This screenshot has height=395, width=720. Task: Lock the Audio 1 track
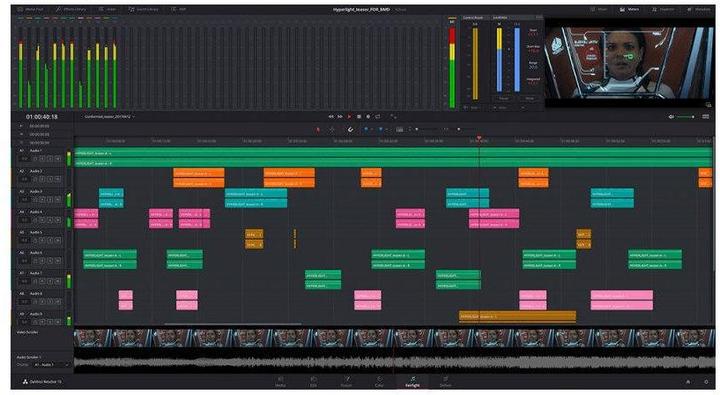(34, 158)
